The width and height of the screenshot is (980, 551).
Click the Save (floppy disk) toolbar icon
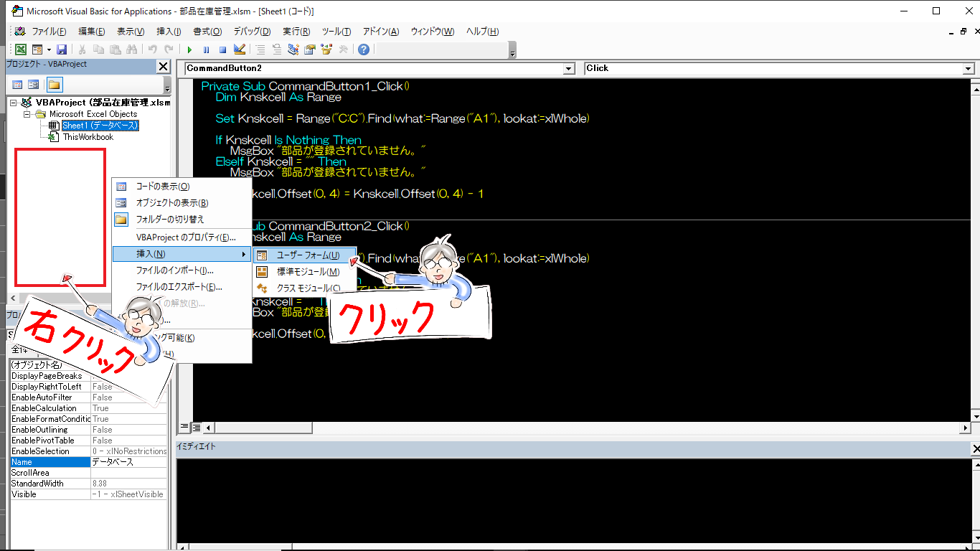click(62, 50)
